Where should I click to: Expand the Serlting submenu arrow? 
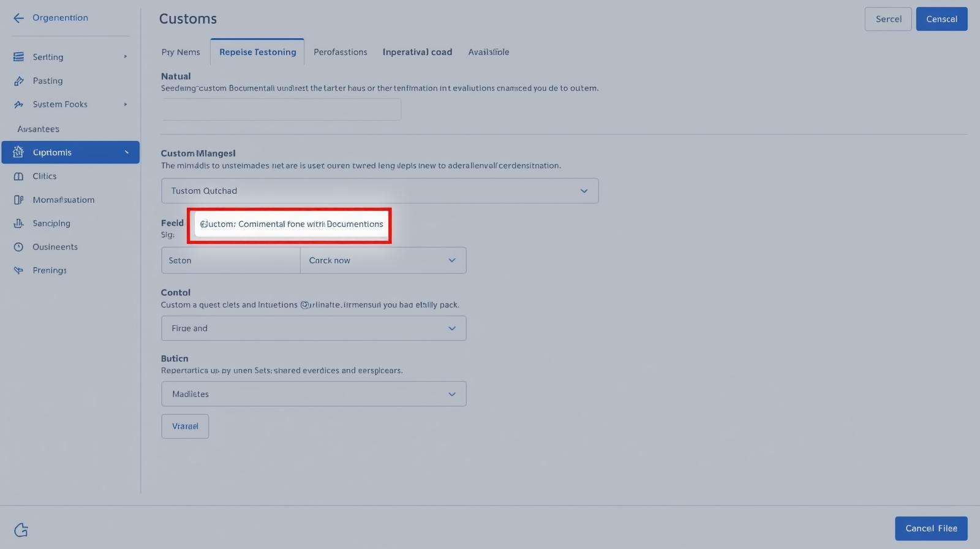click(x=126, y=57)
